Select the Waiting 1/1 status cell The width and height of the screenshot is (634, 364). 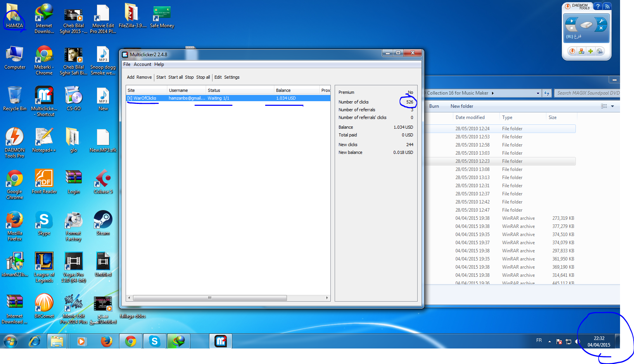click(218, 98)
